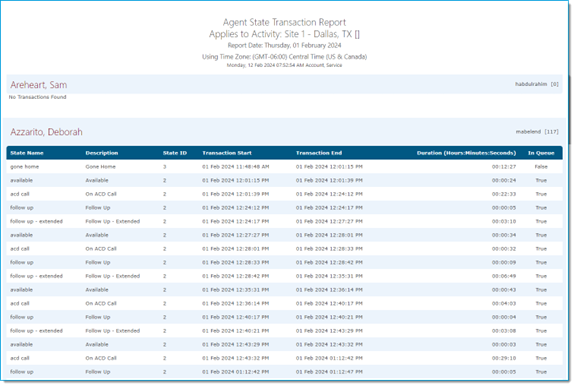Click Transaction Start "01 Feb 2024 12:28:42 PM"
574x386 pixels.
tap(235, 276)
